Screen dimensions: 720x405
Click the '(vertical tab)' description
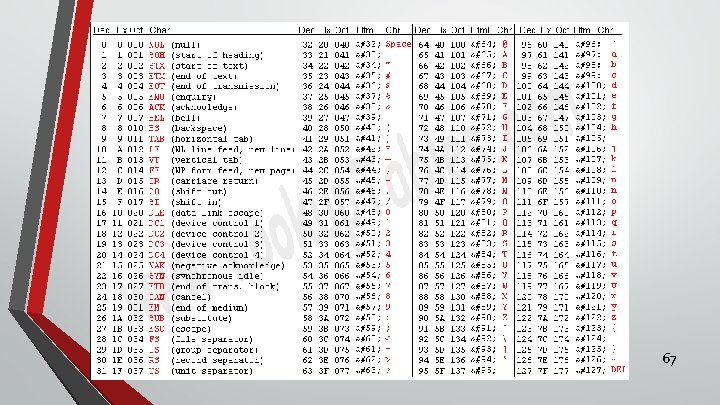[x=206, y=160]
